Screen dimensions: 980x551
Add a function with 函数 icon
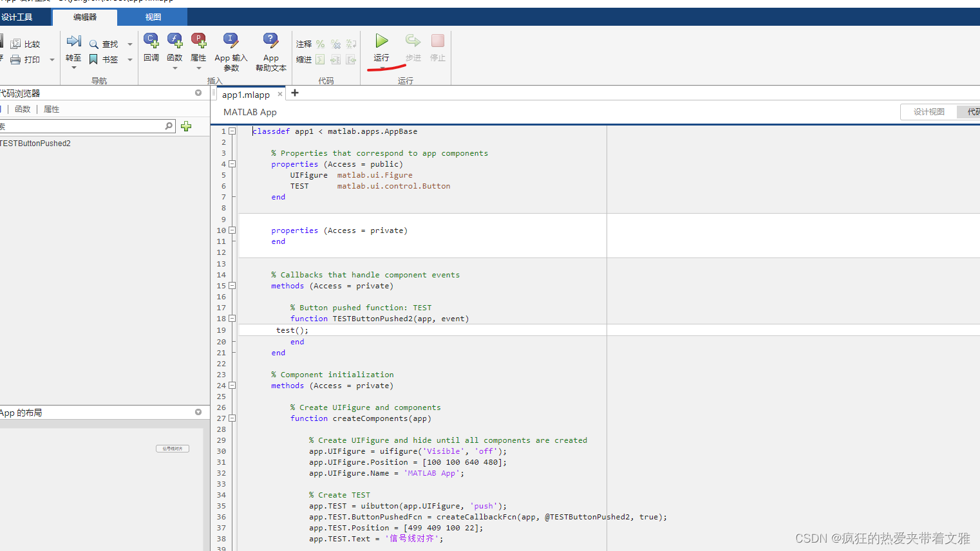tap(174, 41)
